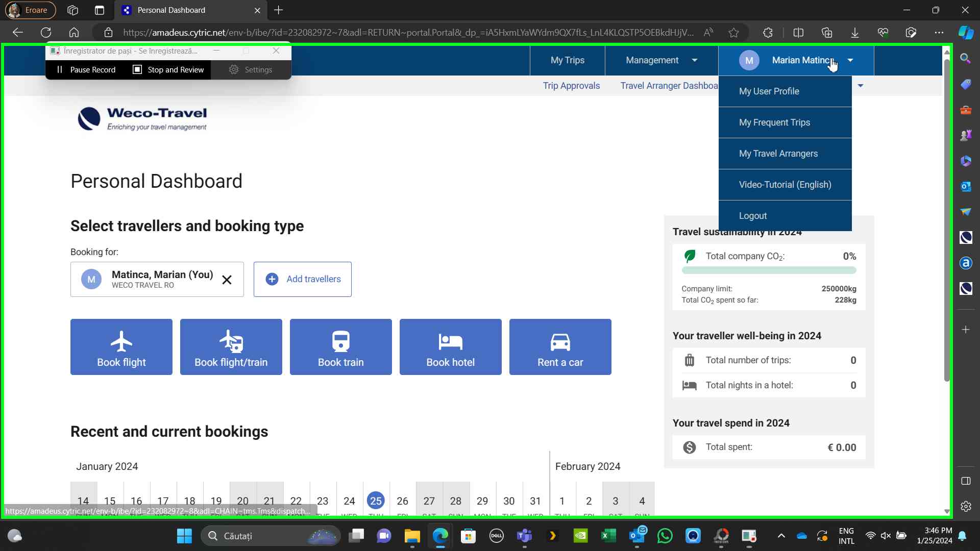
Task: Open the Edge sidebar settings gear
Action: click(x=966, y=507)
